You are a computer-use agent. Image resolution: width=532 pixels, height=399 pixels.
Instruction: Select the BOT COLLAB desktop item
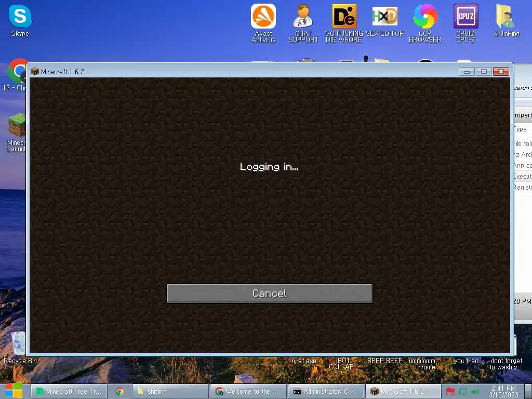coord(342,364)
